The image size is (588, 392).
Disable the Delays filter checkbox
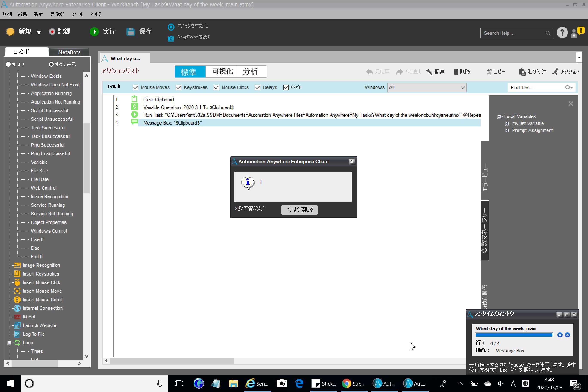[257, 87]
